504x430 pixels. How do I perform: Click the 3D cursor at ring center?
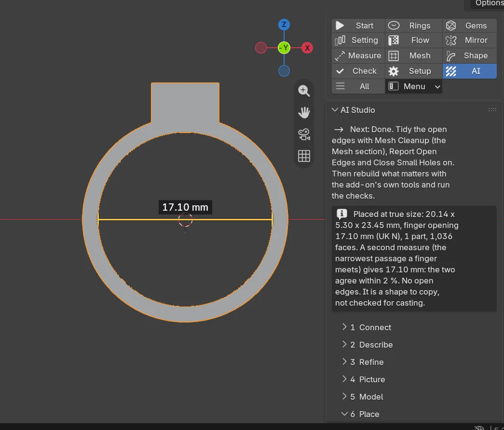[x=185, y=220]
